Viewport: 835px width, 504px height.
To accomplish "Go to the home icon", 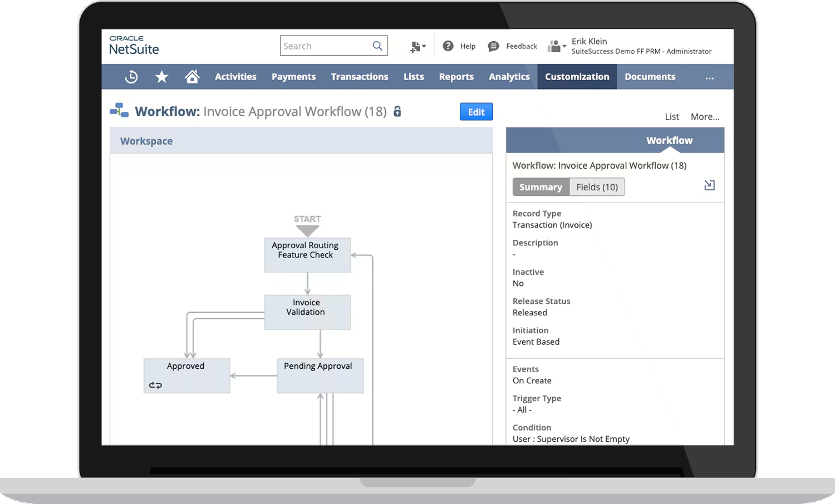I will 192,76.
